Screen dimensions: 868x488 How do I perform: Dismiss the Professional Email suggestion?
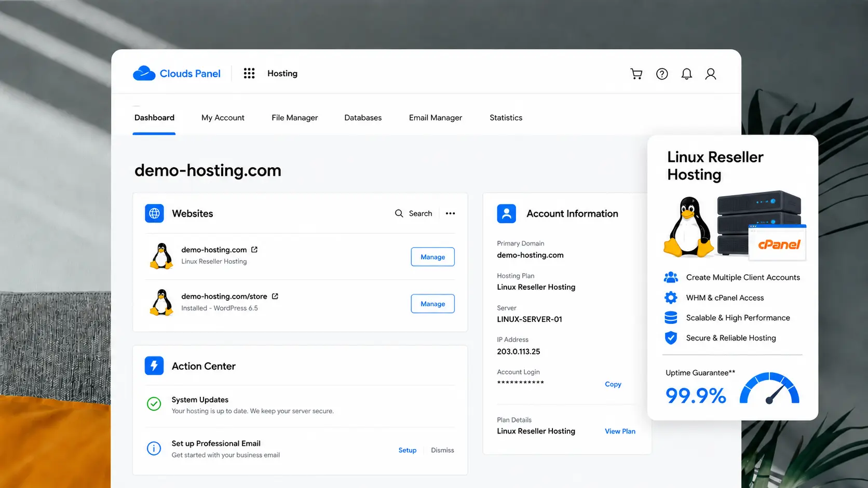click(x=442, y=450)
